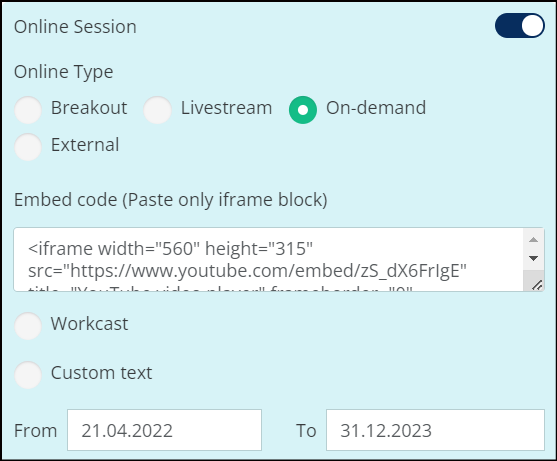Click the embed code scrollbar up arrow
The width and height of the screenshot is (557, 461).
(x=533, y=240)
